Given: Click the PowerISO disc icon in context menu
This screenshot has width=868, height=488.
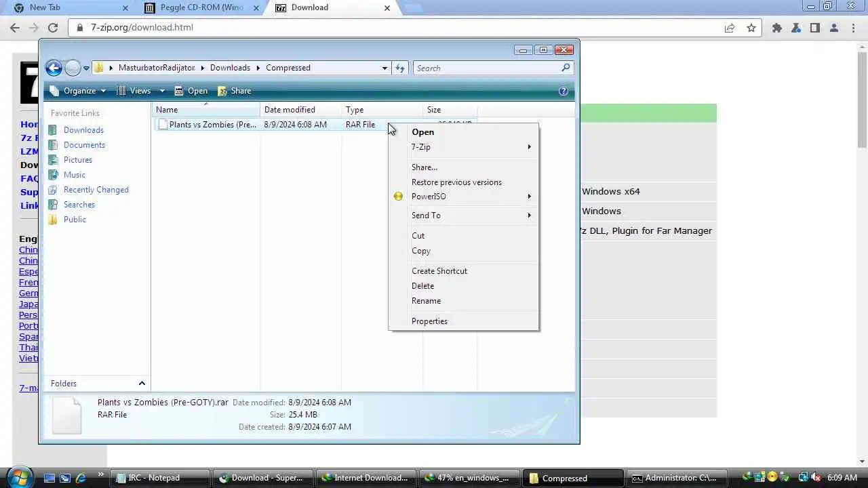Looking at the screenshot, I should click(398, 197).
